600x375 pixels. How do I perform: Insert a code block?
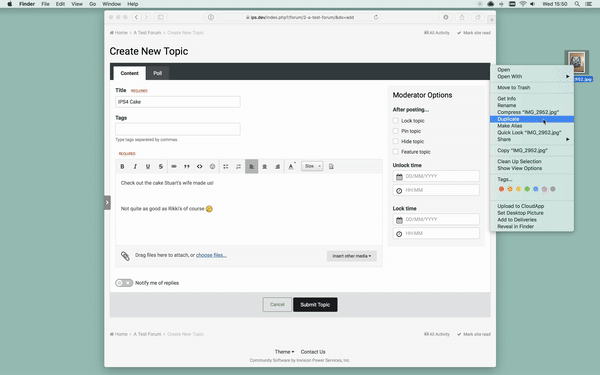point(200,166)
